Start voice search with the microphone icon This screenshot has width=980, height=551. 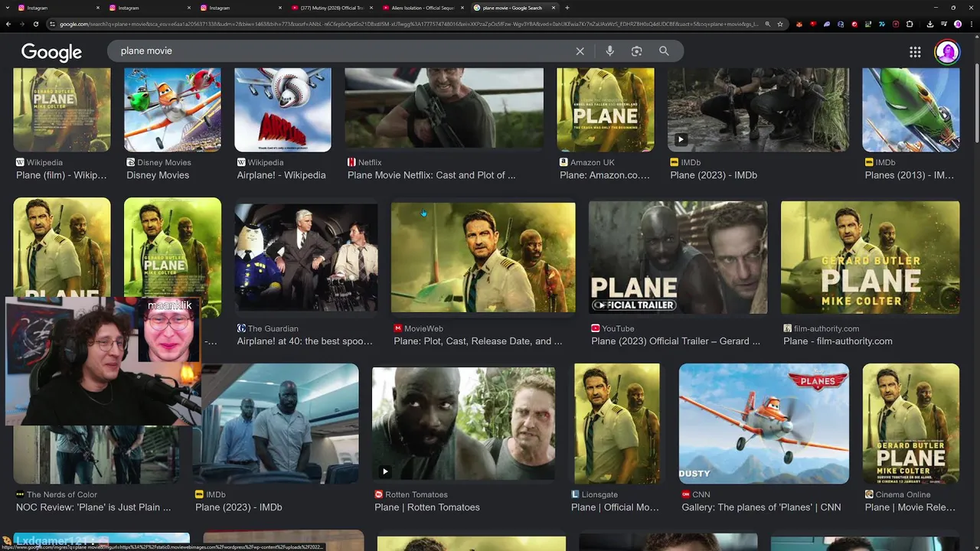coord(609,51)
